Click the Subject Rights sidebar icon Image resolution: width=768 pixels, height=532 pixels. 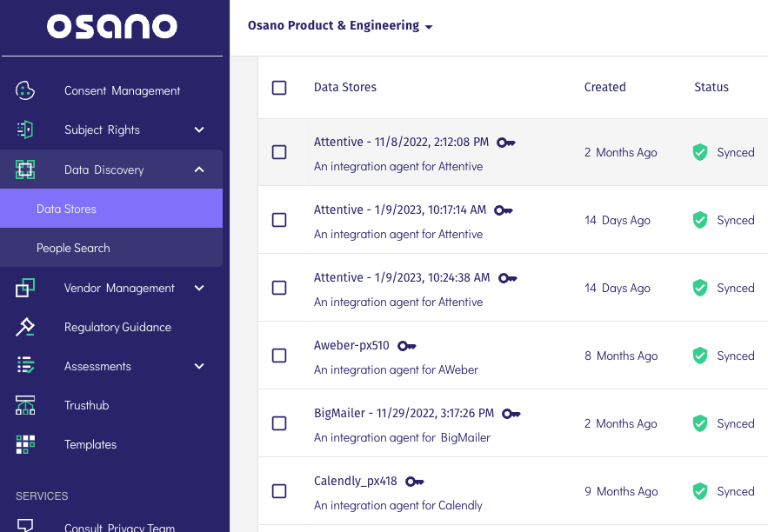pos(25,130)
